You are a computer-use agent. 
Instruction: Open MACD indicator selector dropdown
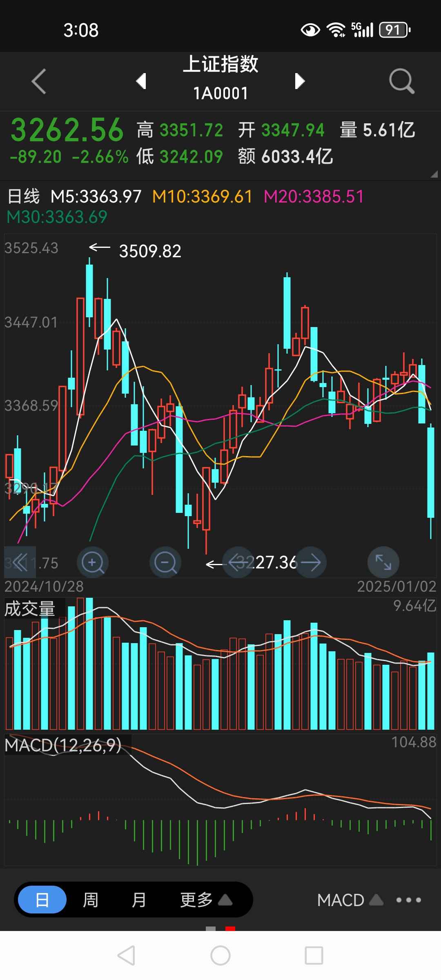pyautogui.click(x=350, y=900)
